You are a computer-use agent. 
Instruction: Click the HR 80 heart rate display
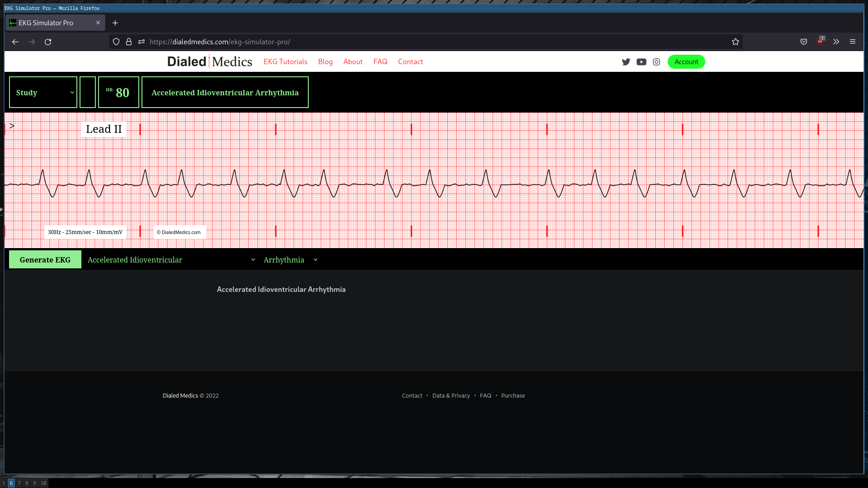pos(118,92)
